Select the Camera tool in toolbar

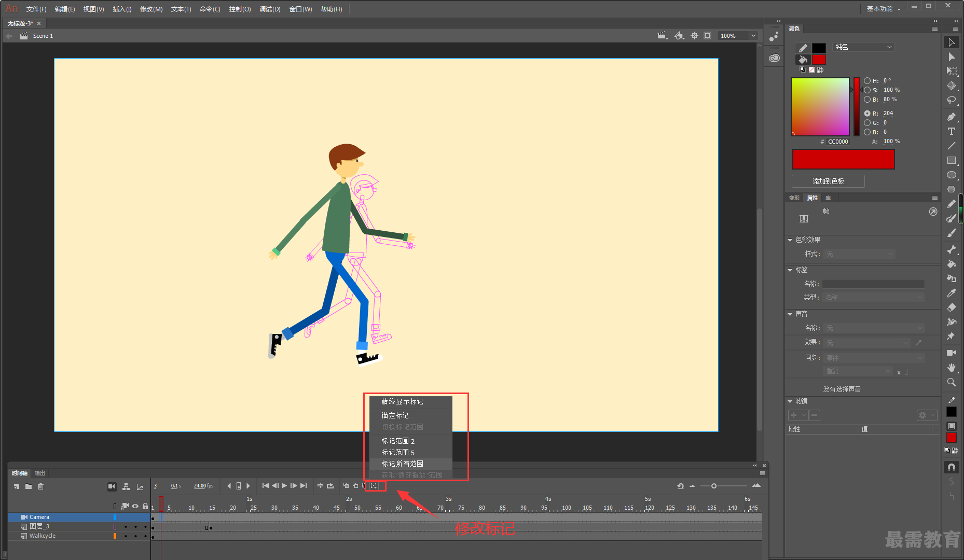click(x=951, y=353)
